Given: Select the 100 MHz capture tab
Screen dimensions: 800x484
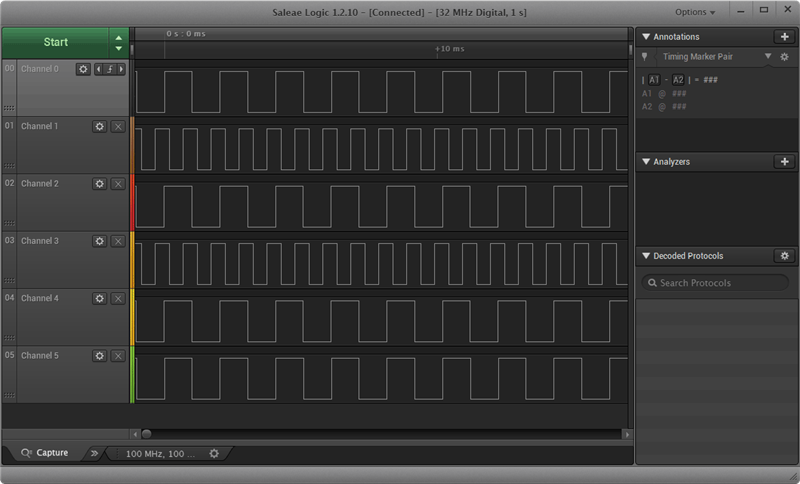Looking at the screenshot, I should (x=160, y=453).
